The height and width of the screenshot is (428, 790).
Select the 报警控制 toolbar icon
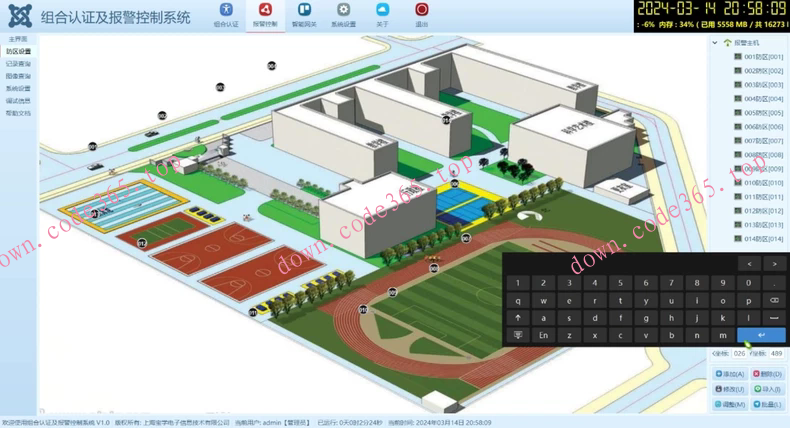pyautogui.click(x=265, y=10)
